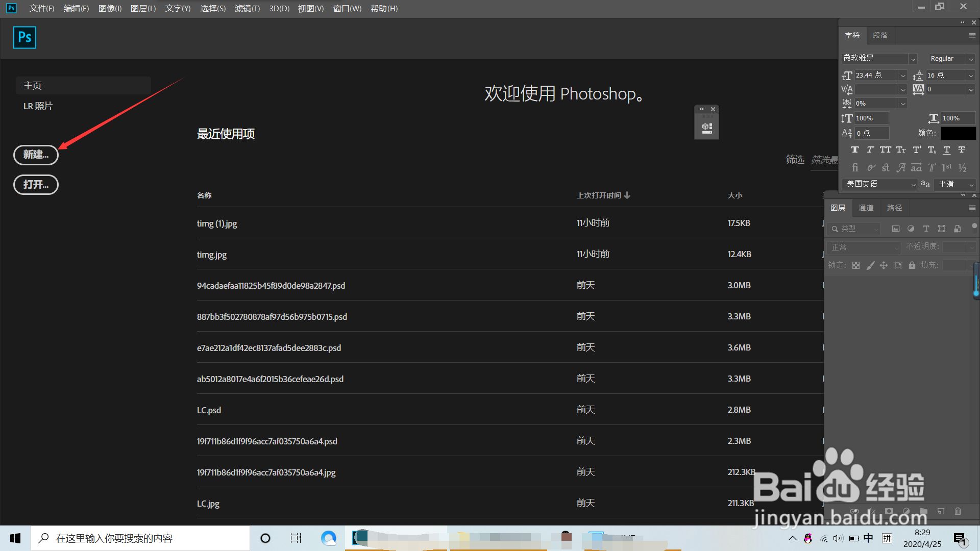Open notification center on taskbar
This screenshot has width=980, height=551.
(960, 539)
